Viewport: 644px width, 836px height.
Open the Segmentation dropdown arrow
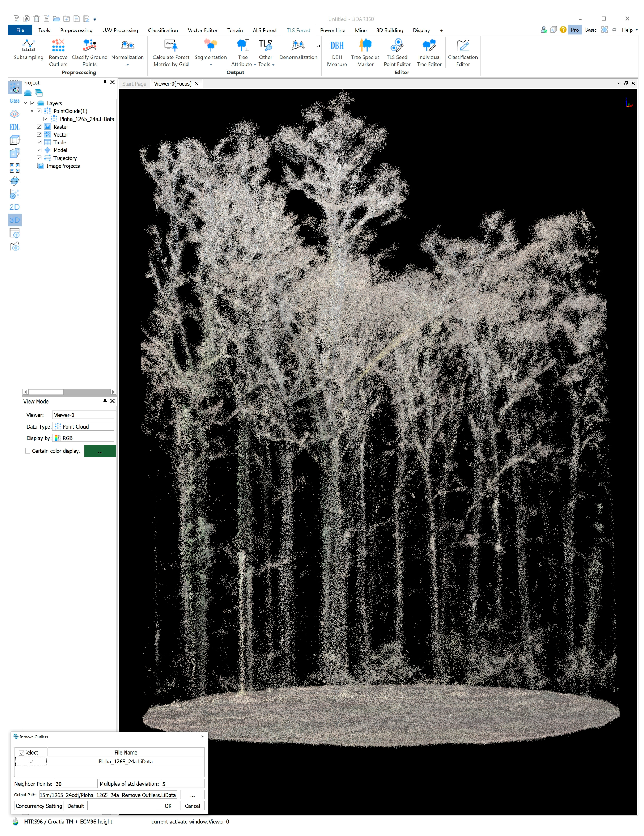[211, 65]
